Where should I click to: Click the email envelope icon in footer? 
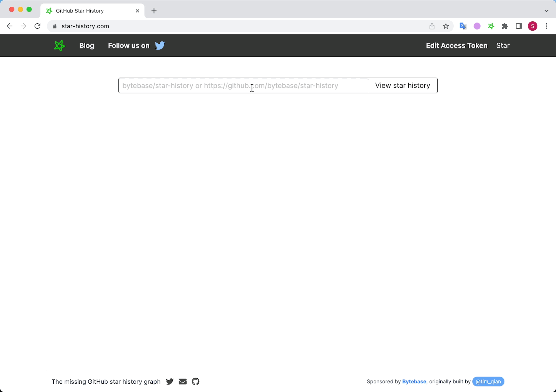pyautogui.click(x=183, y=381)
